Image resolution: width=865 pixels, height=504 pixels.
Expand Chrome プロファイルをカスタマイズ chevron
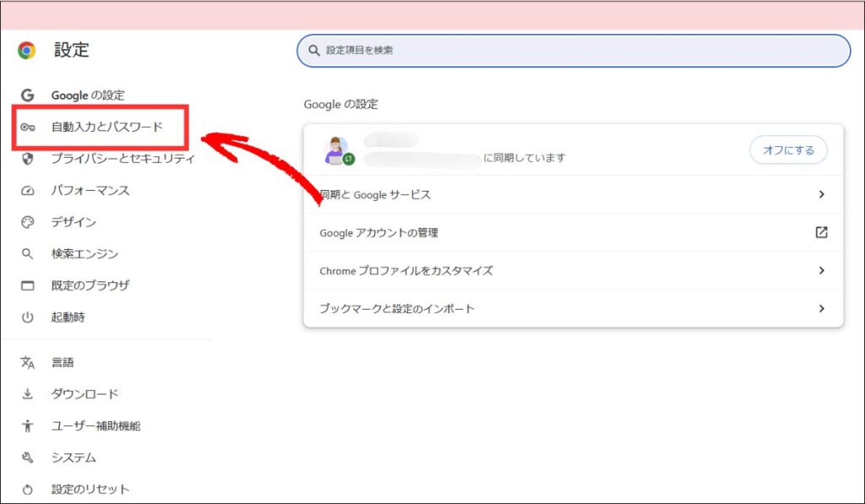click(x=821, y=271)
